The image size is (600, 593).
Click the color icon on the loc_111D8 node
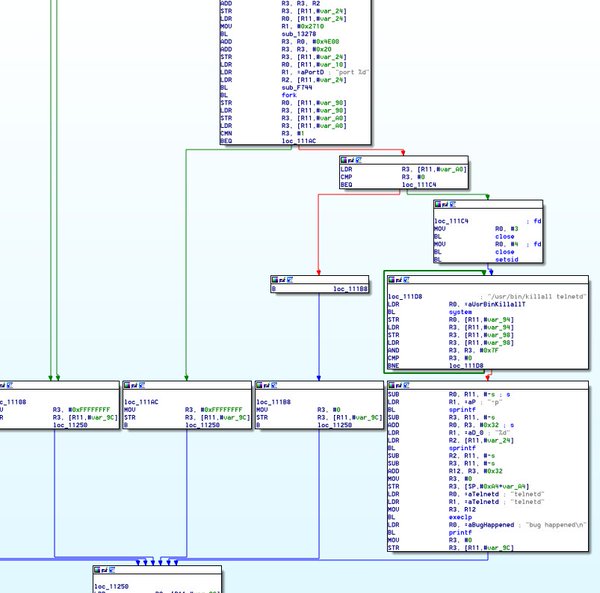pos(391,280)
